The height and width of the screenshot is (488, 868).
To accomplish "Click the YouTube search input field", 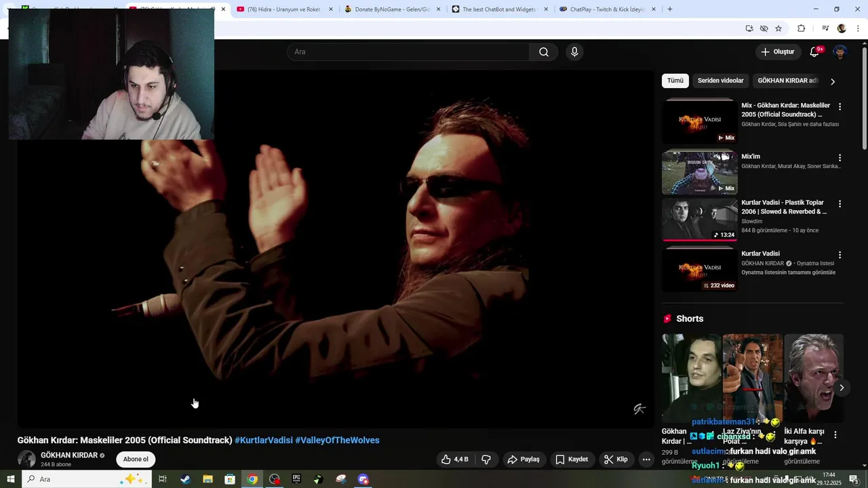I will pyautogui.click(x=408, y=52).
